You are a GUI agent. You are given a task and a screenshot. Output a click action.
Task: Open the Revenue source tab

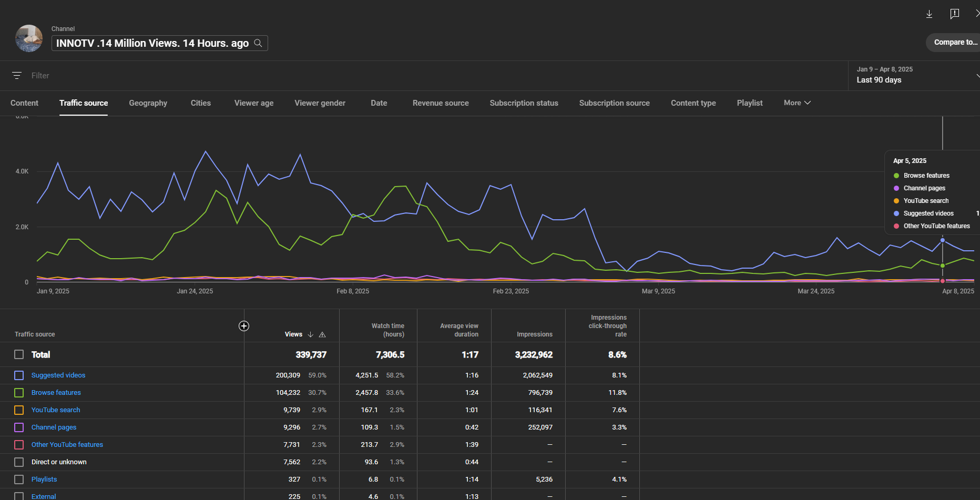pos(441,103)
